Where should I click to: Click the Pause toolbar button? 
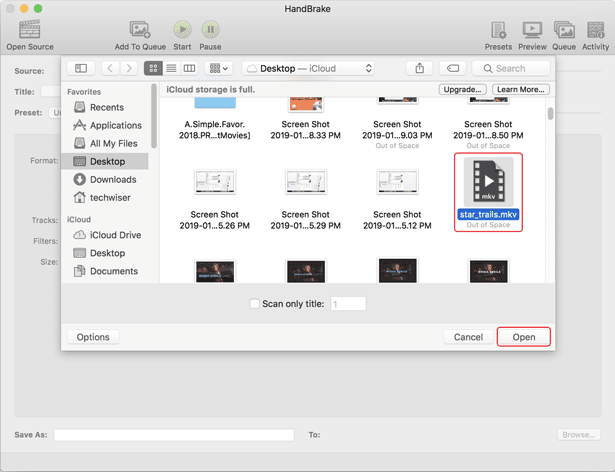pyautogui.click(x=211, y=29)
